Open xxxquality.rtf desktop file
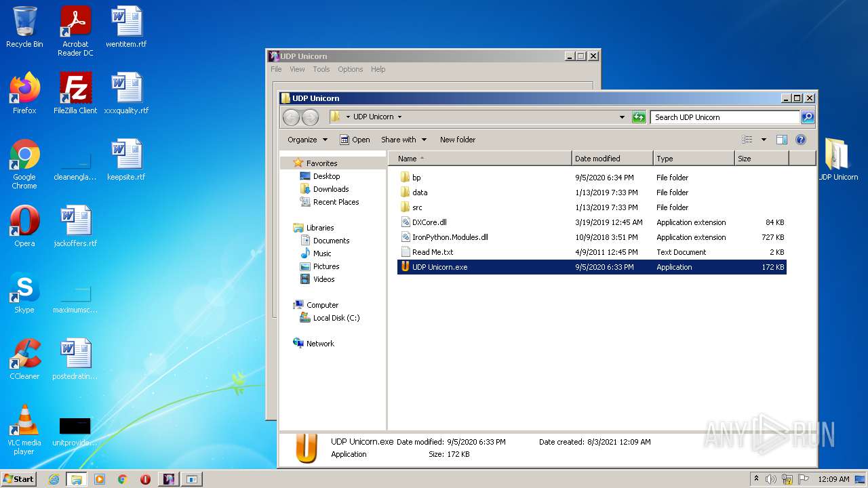The image size is (868, 488). point(126,94)
